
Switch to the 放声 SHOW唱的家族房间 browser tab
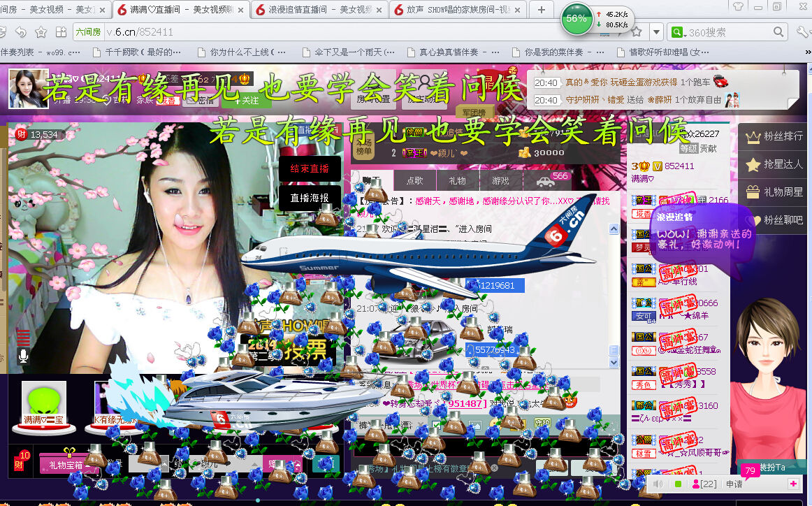pyautogui.click(x=457, y=10)
